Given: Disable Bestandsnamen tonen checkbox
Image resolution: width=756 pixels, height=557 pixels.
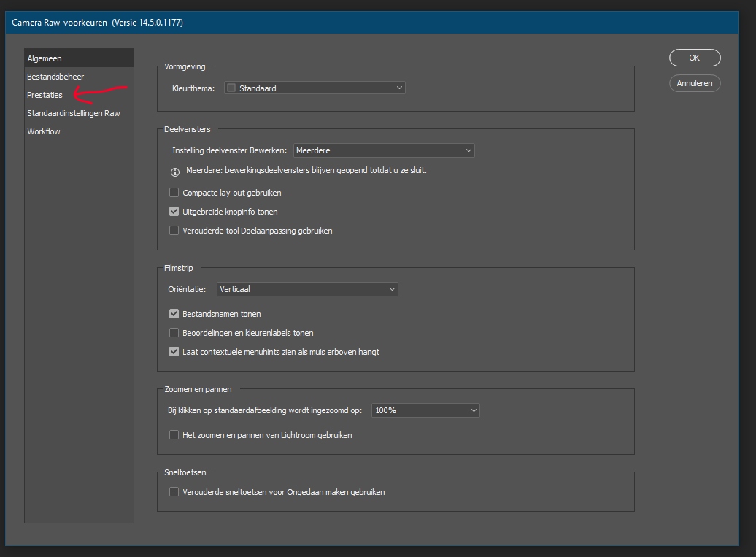Looking at the screenshot, I should [174, 314].
